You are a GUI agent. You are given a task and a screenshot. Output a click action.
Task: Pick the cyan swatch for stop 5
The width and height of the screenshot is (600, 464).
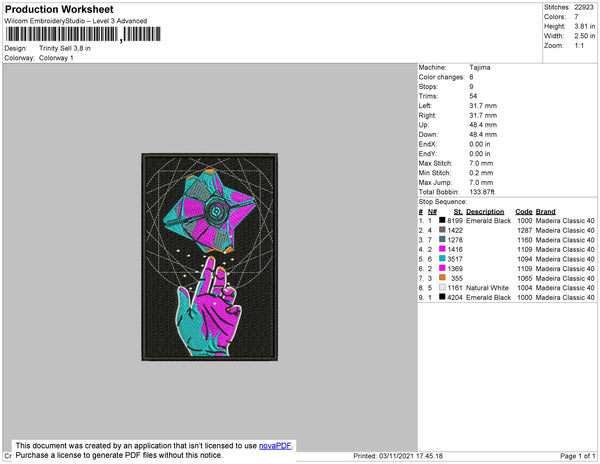point(442,259)
